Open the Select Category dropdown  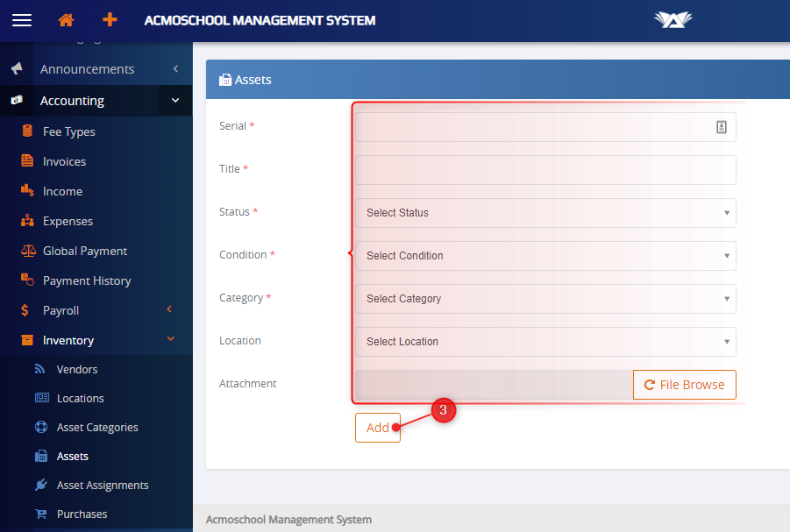tap(544, 299)
